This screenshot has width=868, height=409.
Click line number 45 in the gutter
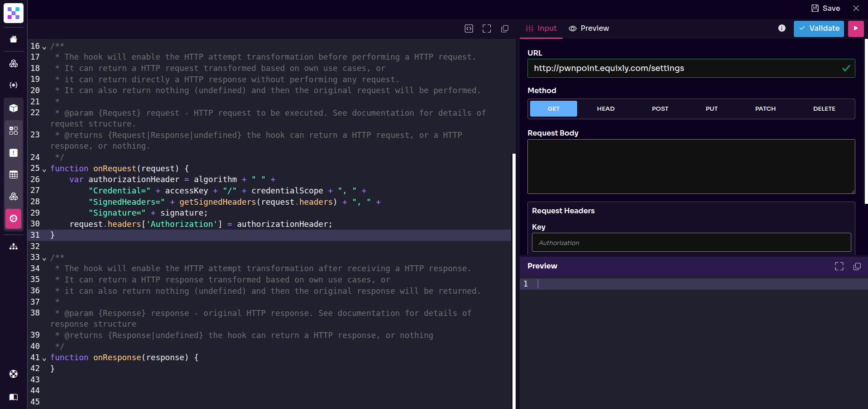tap(35, 402)
